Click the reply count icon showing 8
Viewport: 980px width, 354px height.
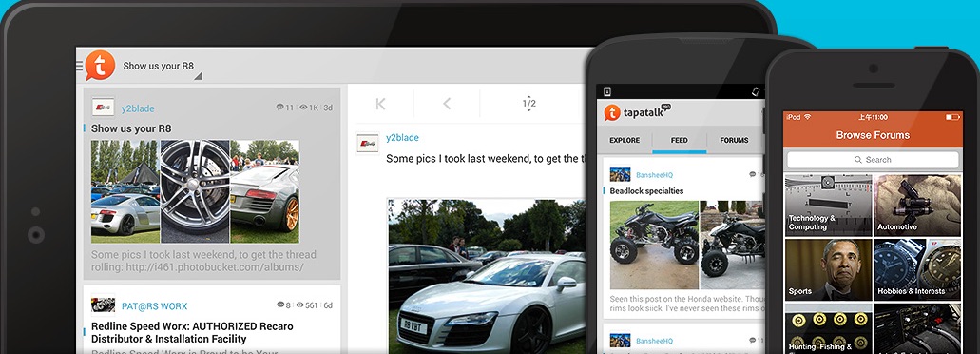[280, 305]
